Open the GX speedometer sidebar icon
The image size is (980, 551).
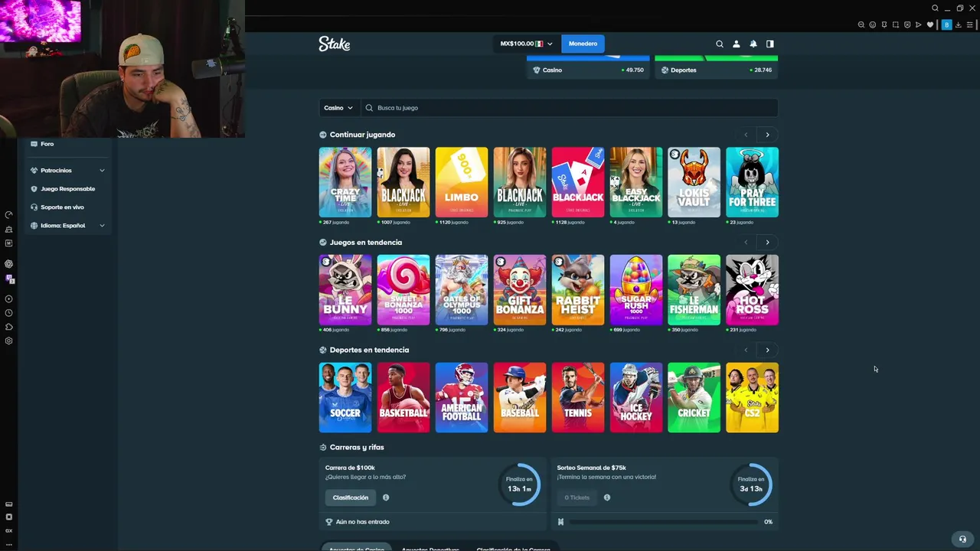tap(8, 214)
